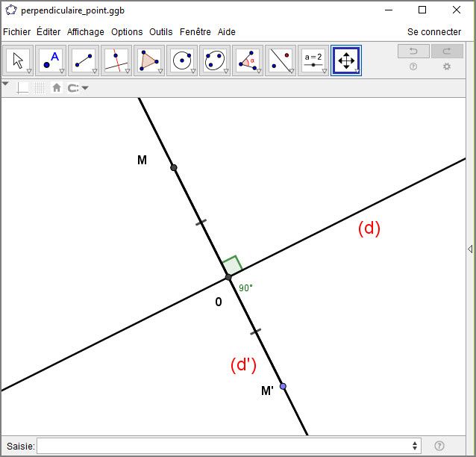Maximize the GeoGebra window

[422, 10]
